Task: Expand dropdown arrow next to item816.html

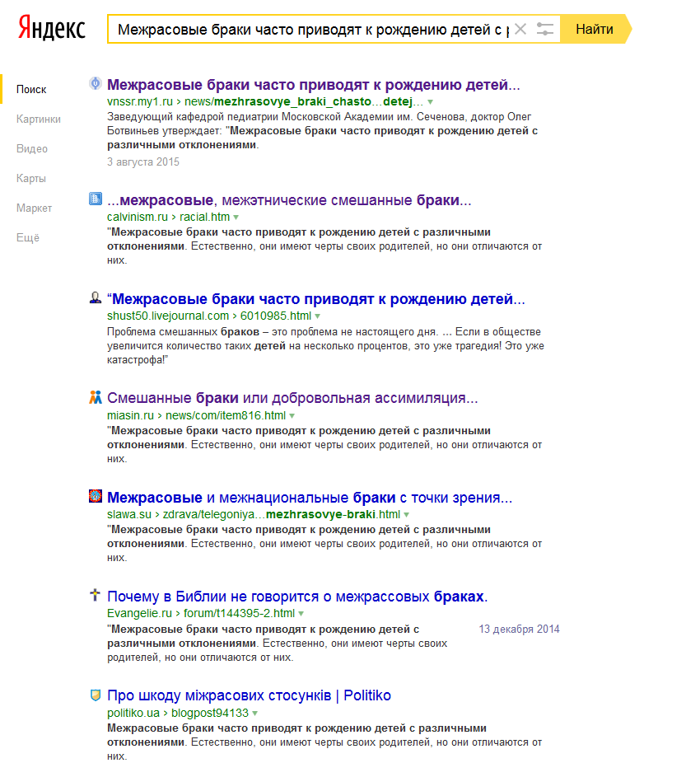Action: (x=292, y=416)
